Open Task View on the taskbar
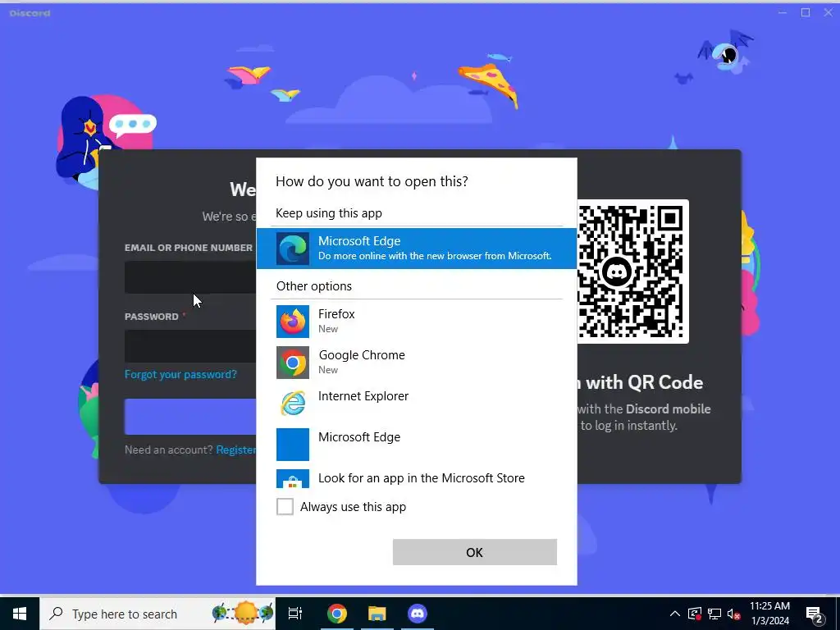The image size is (840, 630). (x=295, y=614)
